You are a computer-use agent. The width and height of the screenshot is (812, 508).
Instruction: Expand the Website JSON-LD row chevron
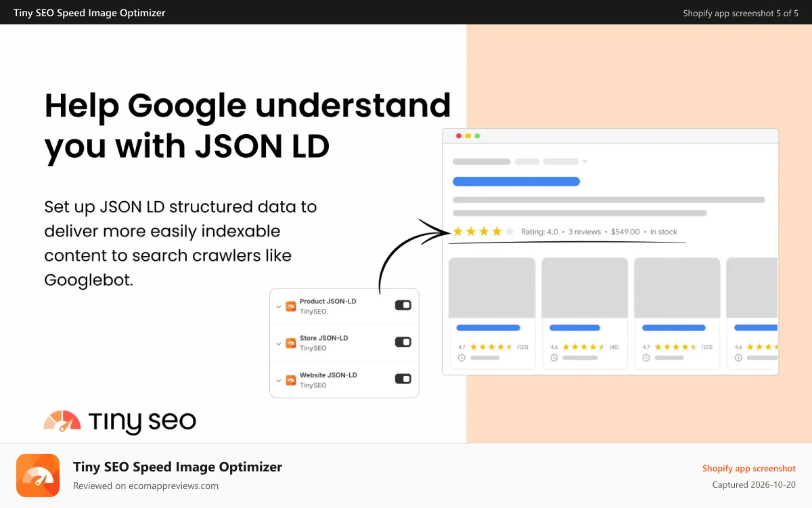(279, 380)
